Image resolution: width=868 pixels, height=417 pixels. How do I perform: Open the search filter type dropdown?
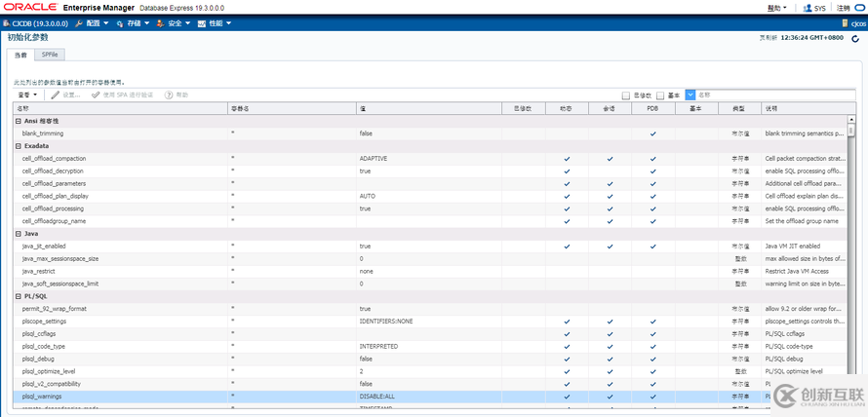point(690,95)
